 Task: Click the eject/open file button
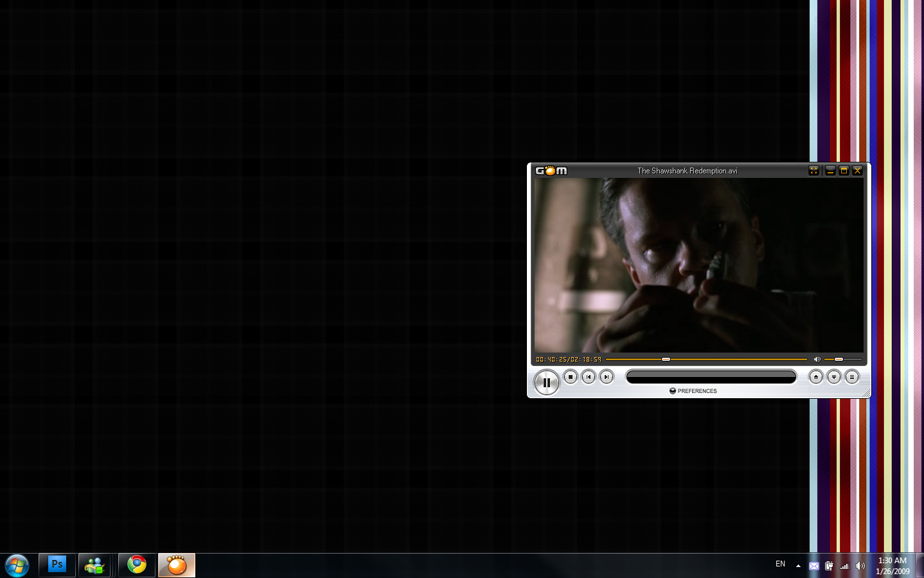pos(816,377)
